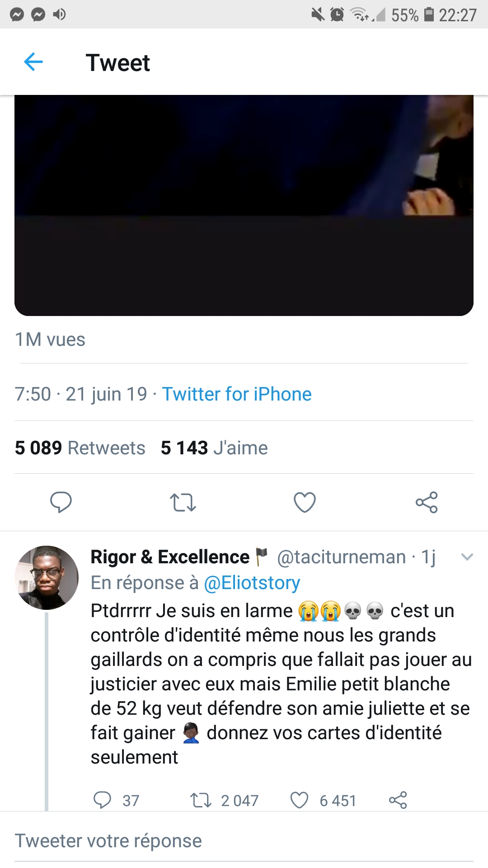Viewport: 488px width, 868px height.
Task: Open the Rigor & Excellence profile picture
Action: click(47, 577)
